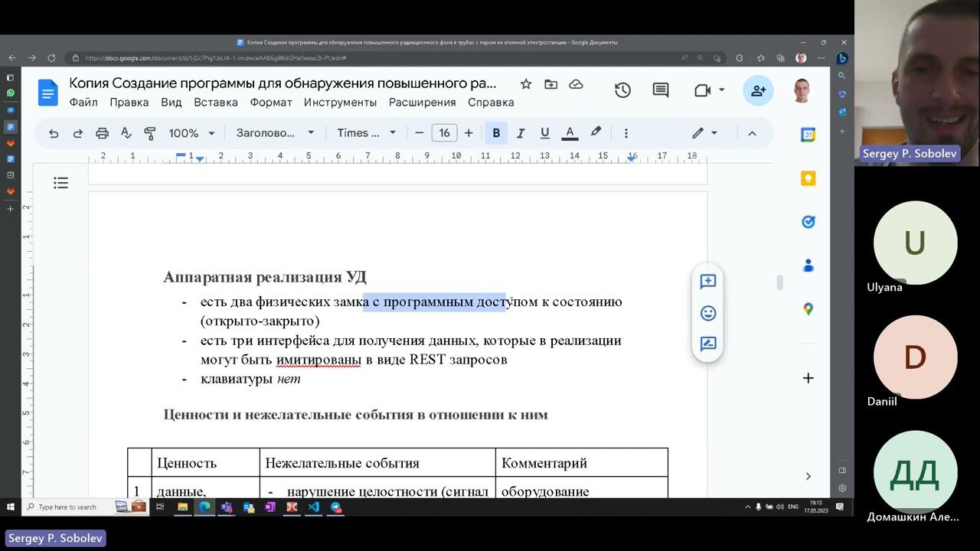Open the zoom 100% dropdown
Viewport: 980px width, 551px height.
pyautogui.click(x=191, y=133)
